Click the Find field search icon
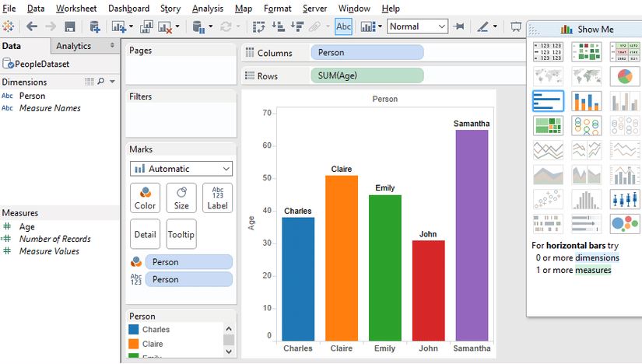The height and width of the screenshot is (364, 642). click(x=100, y=82)
